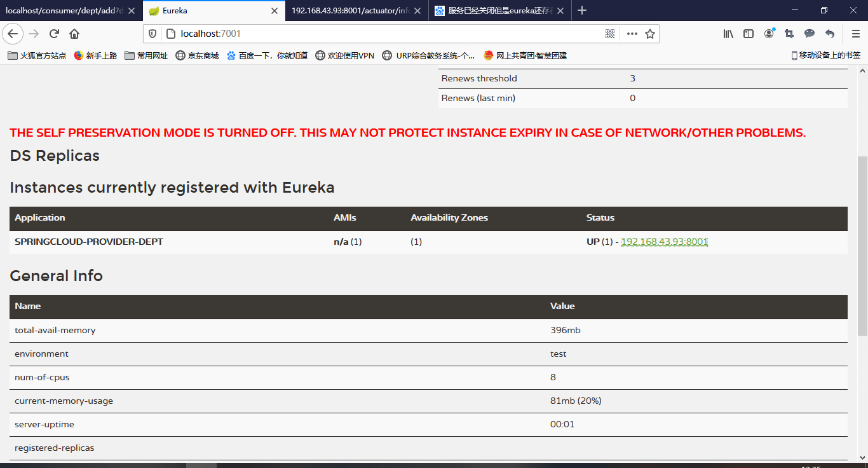Click the current-memory-usage row name
Image resolution: width=868 pixels, height=468 pixels.
click(64, 401)
